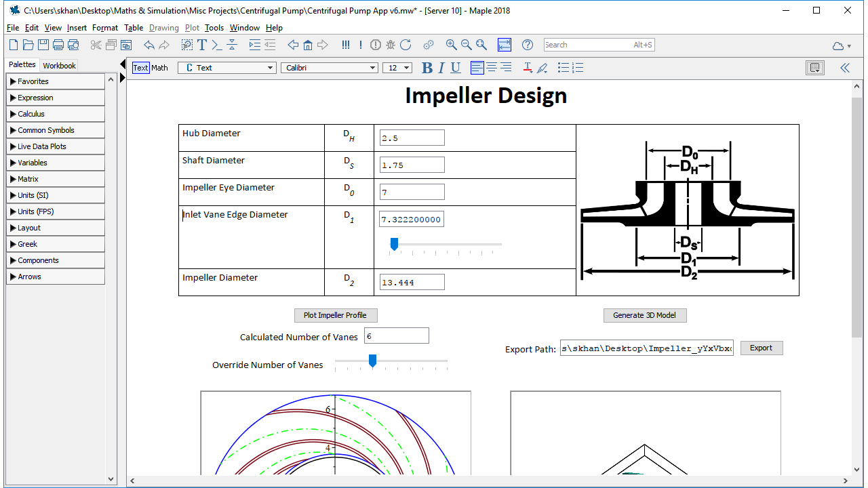Toggle the tab key behavior icon
Image resolution: width=868 pixels, height=488 pixels.
pyautogui.click(x=505, y=45)
